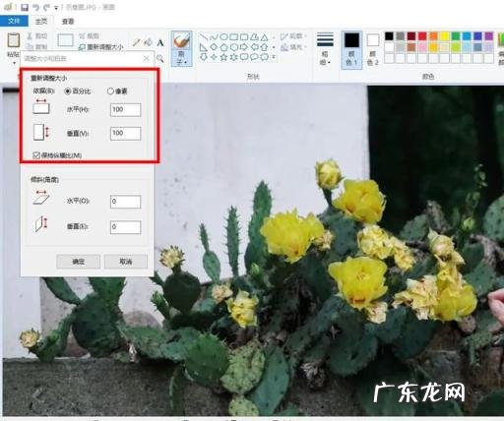
Task: Click the Paste clipboard icon
Action: [x=14, y=40]
